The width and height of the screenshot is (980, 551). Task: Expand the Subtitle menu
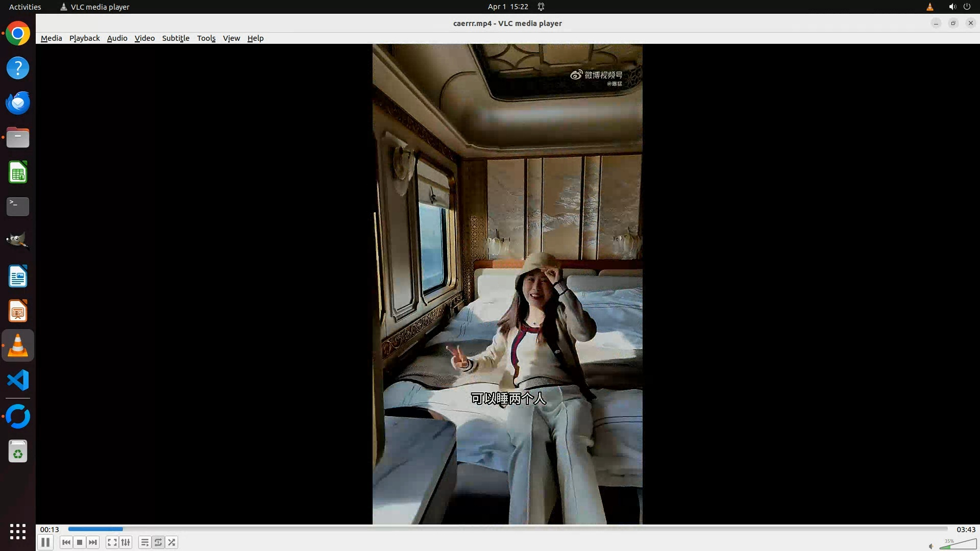[x=176, y=38]
